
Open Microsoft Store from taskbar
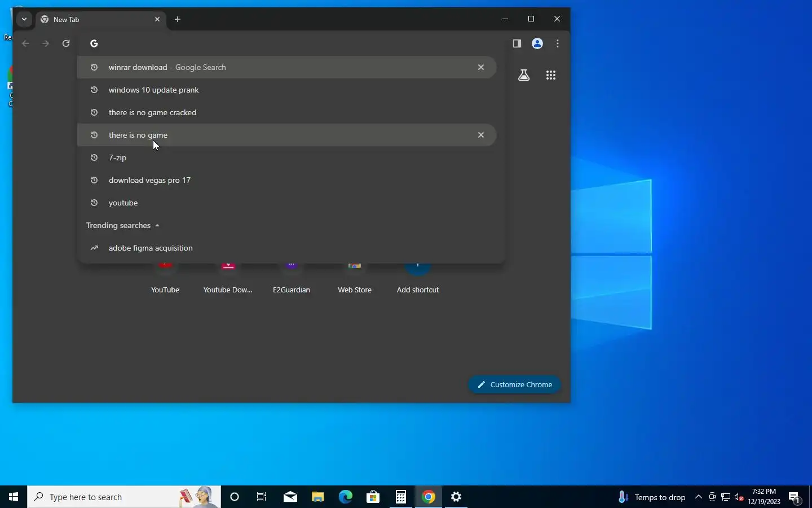pos(373,497)
